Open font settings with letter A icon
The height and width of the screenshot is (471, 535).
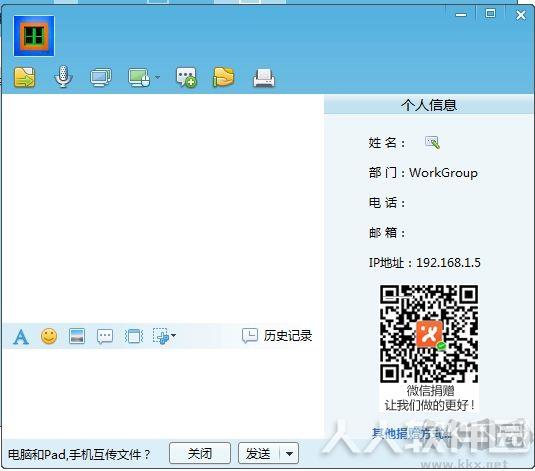21,337
